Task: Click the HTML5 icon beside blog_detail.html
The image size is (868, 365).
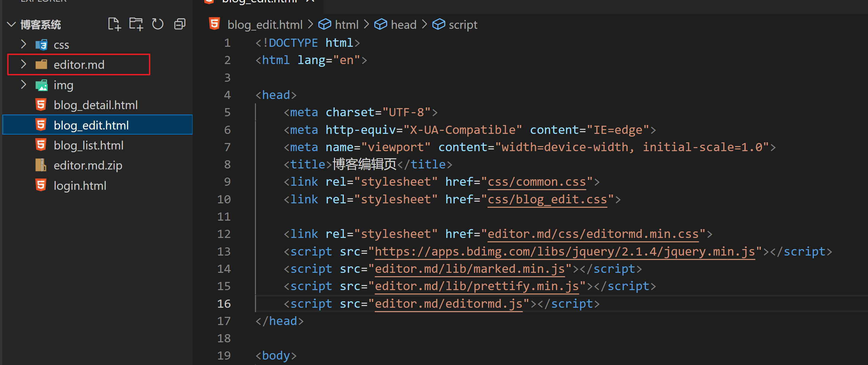Action: point(41,104)
